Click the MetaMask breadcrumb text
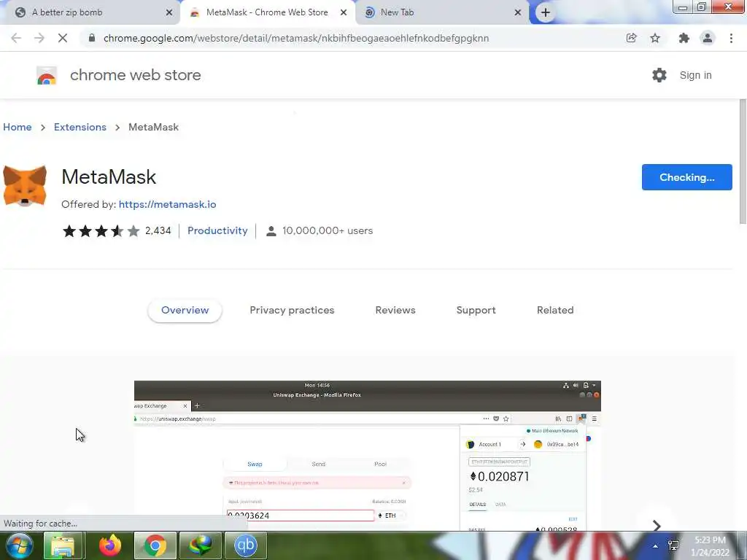Viewport: 747px width, 560px height. [x=153, y=127]
